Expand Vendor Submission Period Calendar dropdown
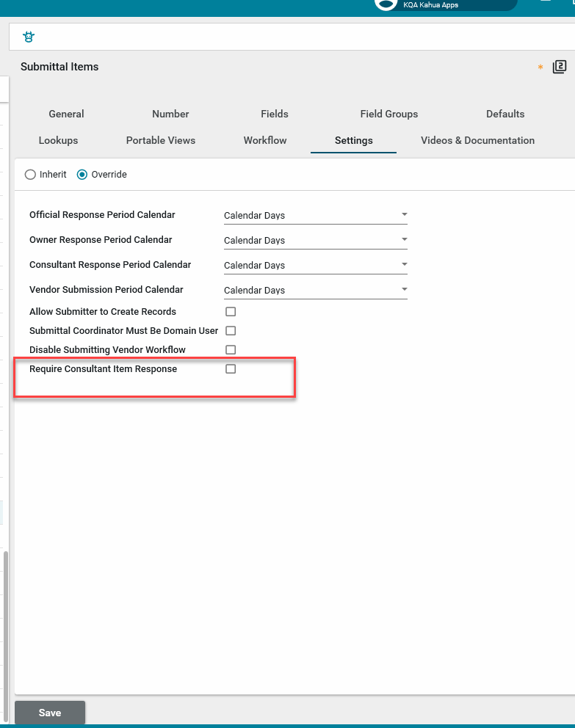Viewport: 575px width, 728px height. [315, 291]
